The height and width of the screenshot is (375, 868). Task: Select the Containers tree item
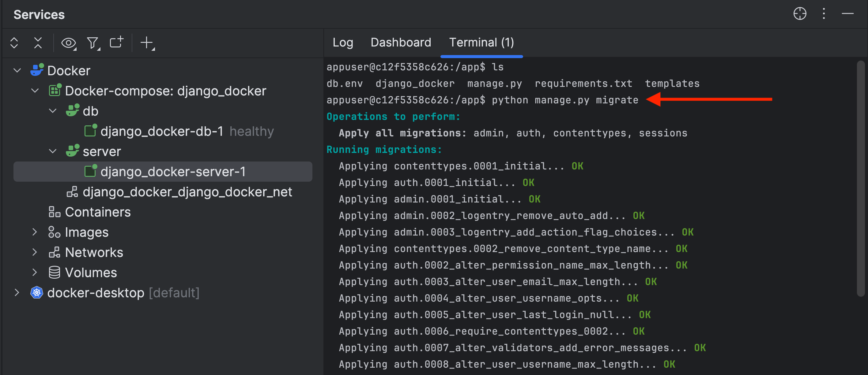(98, 212)
